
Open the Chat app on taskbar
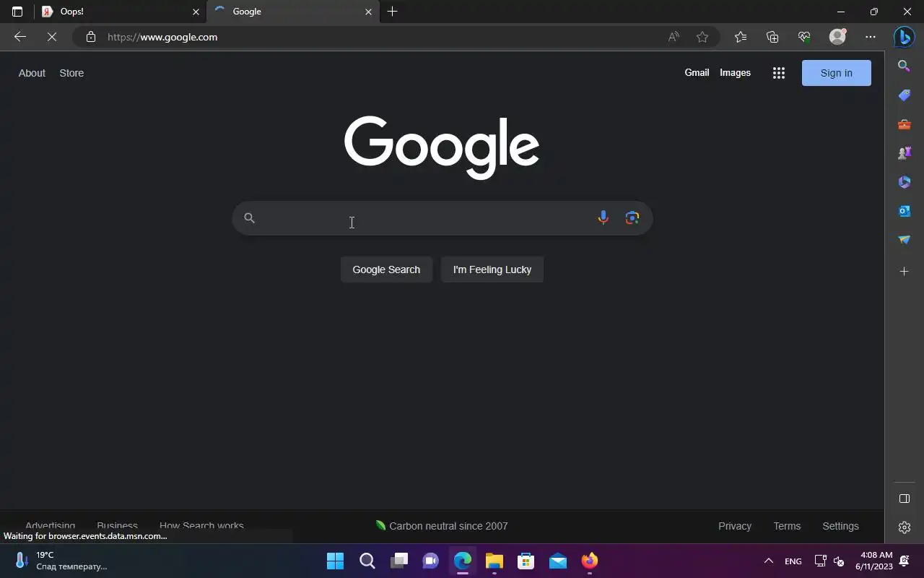(x=431, y=561)
